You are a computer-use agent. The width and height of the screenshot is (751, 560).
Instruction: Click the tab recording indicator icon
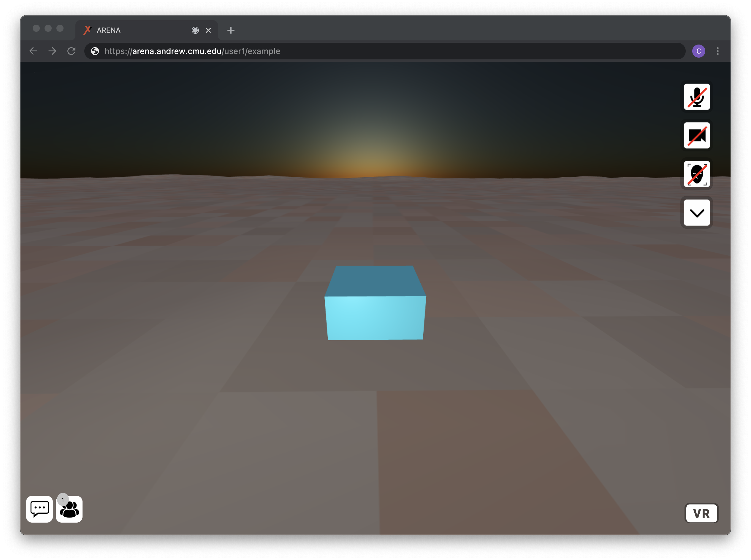[x=195, y=30]
